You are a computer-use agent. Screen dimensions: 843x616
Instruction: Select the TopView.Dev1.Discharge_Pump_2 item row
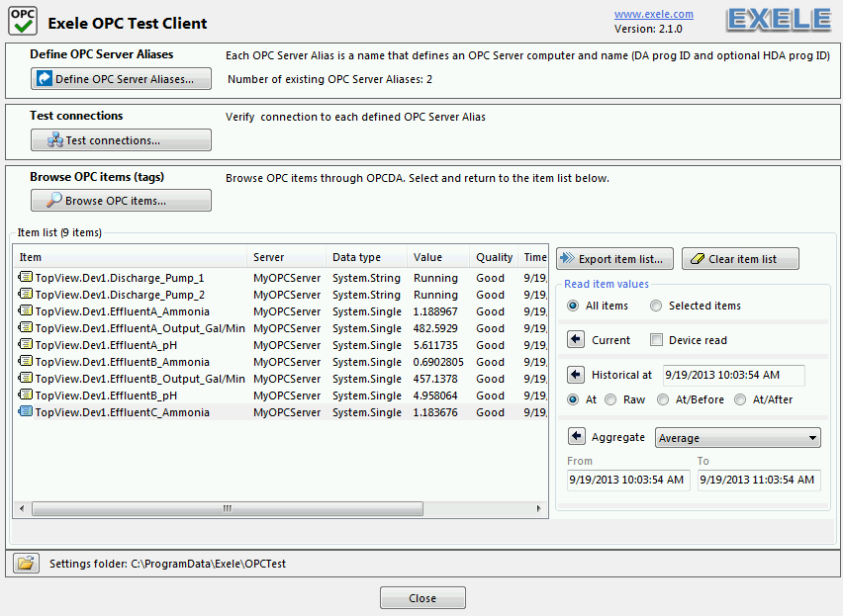click(281, 295)
